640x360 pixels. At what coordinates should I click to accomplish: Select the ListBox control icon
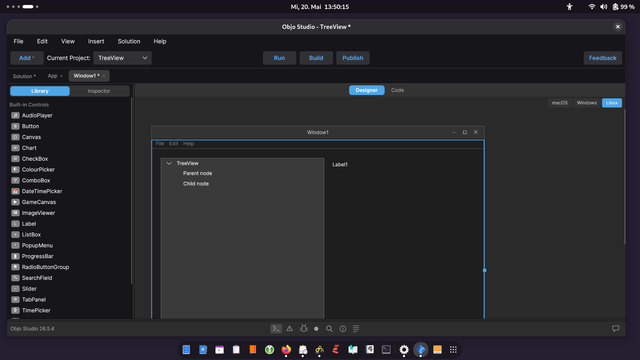pos(15,235)
